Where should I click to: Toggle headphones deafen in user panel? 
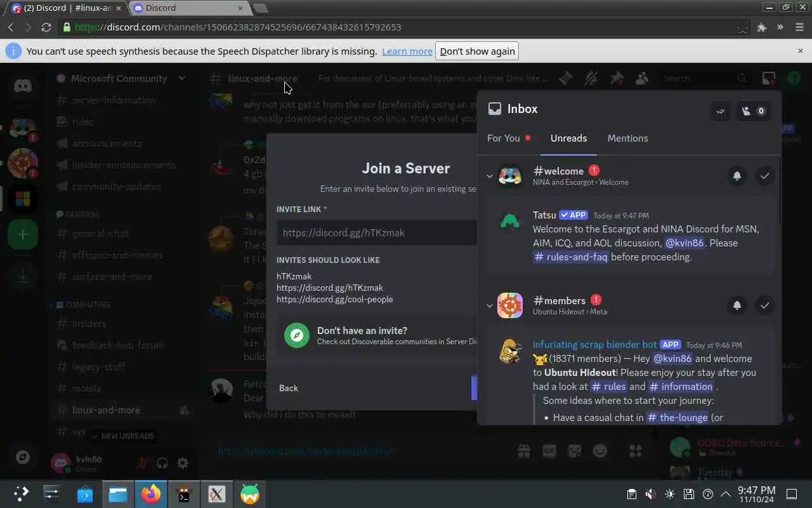(x=162, y=463)
